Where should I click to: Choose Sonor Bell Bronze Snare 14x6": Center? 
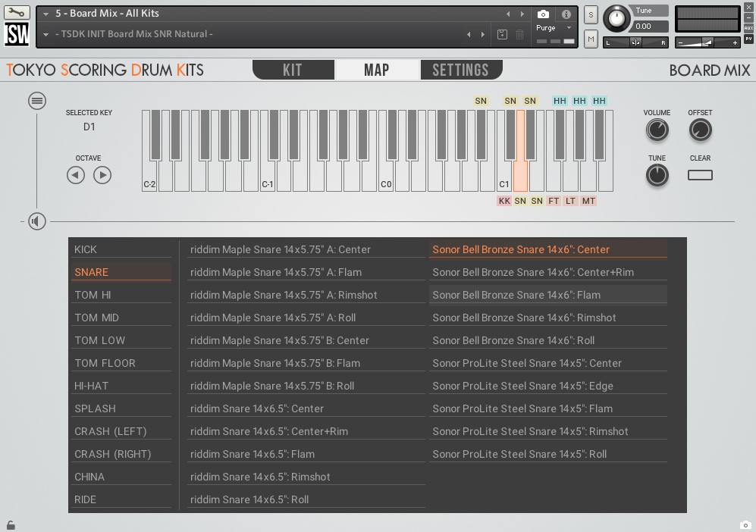pyautogui.click(x=548, y=249)
